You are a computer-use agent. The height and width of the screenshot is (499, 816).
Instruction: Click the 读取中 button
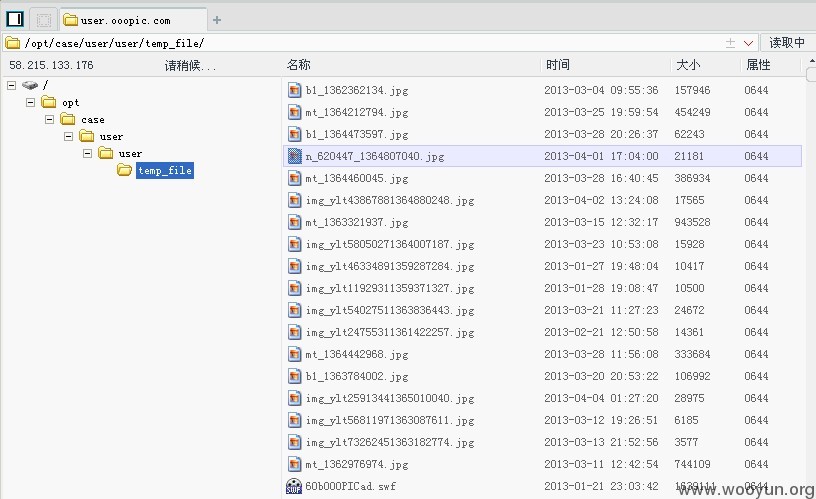coord(787,43)
